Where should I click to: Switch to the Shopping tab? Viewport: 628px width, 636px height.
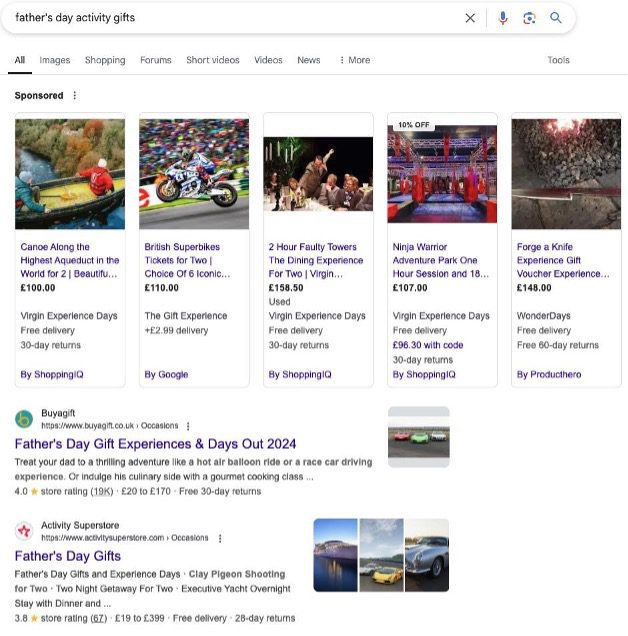(x=105, y=60)
